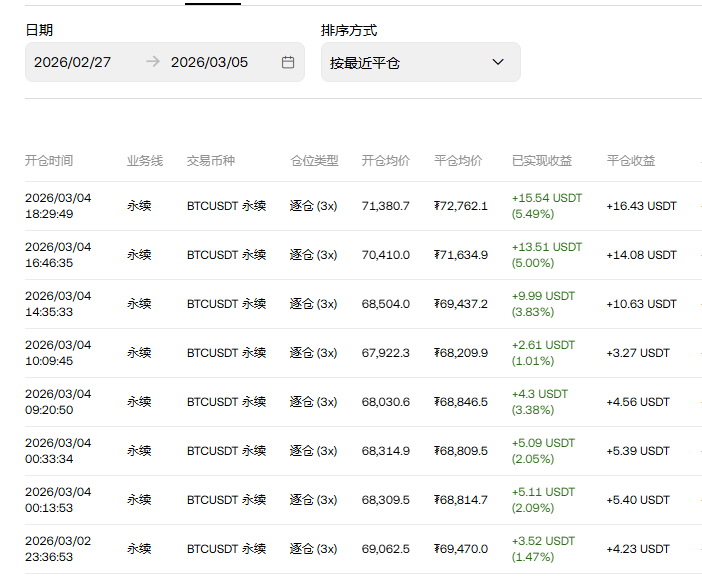Viewport: 702px width, 581px height.
Task: Click close price 68,209.9
Action: point(461,353)
